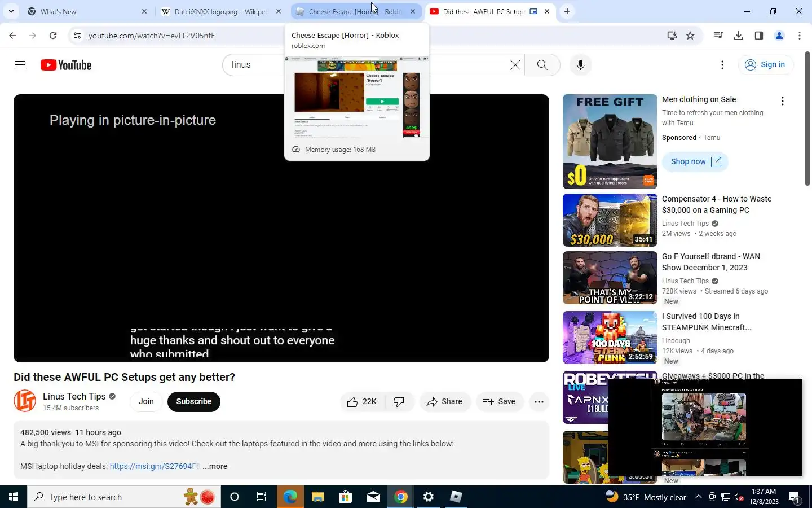
Task: Open Cortana circle in taskbar
Action: (235, 497)
